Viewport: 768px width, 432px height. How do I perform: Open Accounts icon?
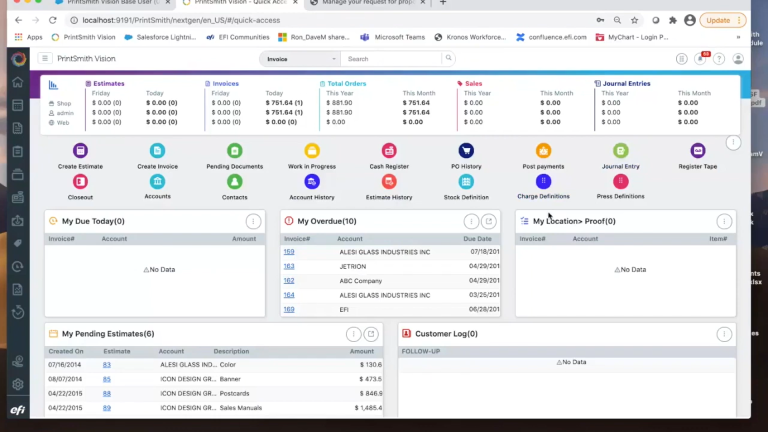point(157,182)
